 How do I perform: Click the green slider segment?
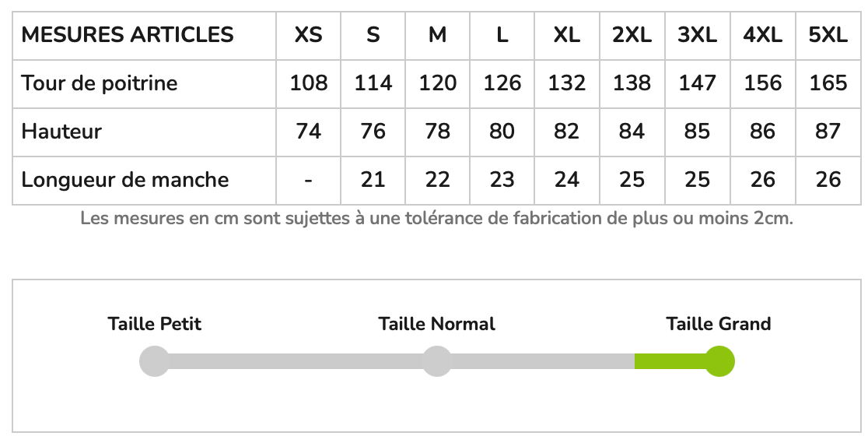670,361
